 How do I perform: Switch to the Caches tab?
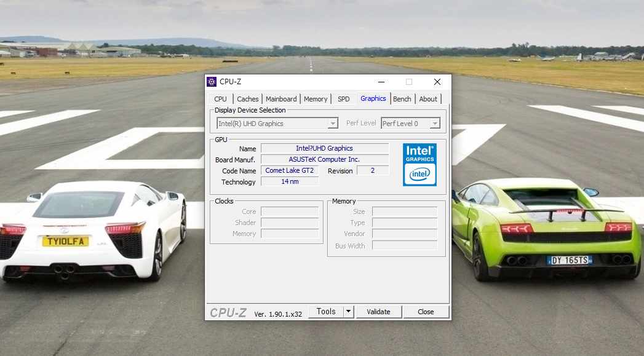point(248,99)
